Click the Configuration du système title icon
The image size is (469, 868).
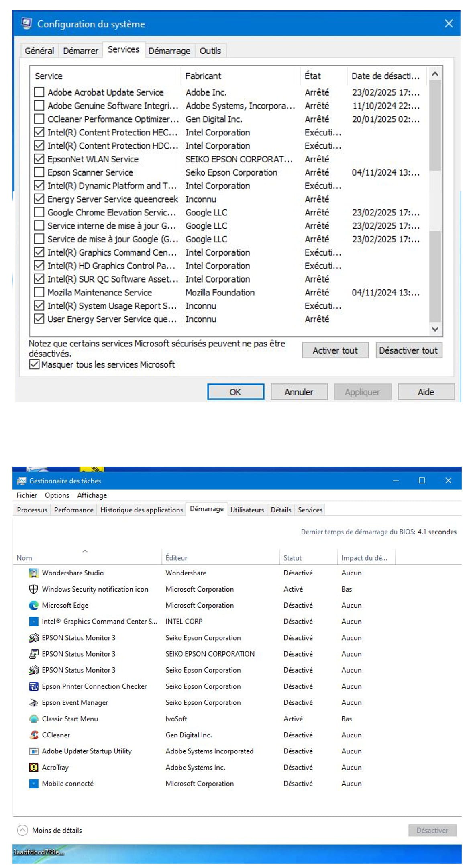tap(27, 23)
